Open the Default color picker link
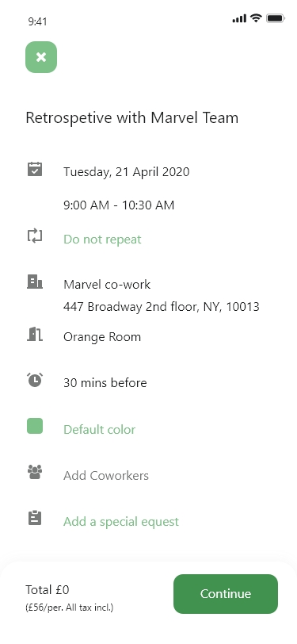The height and width of the screenshot is (644, 297). click(x=99, y=429)
